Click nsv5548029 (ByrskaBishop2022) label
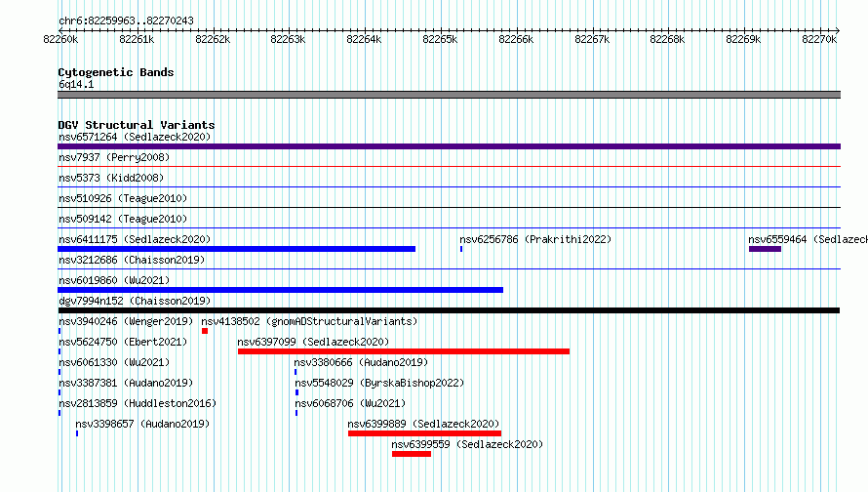868x492 pixels. 379,383
